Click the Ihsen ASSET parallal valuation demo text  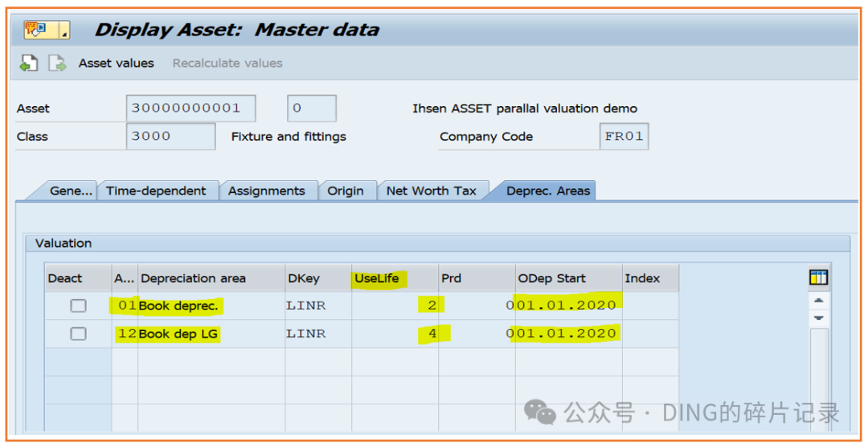click(x=525, y=109)
